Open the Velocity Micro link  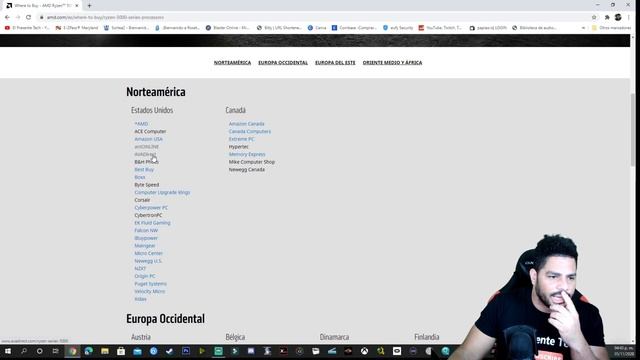[x=150, y=291]
